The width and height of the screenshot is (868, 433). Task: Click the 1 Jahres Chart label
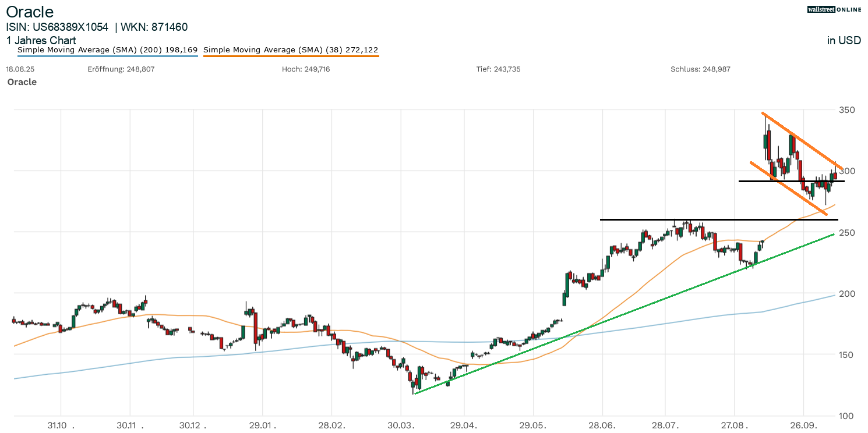(41, 40)
